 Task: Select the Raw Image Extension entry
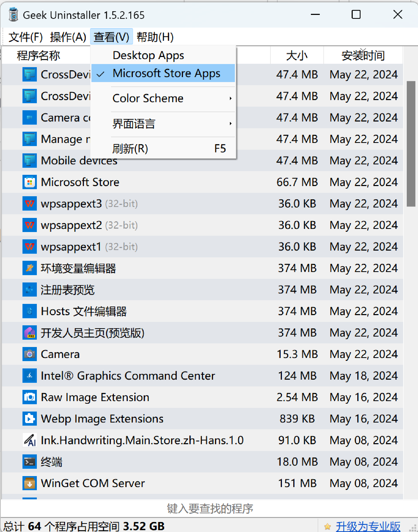[95, 397]
